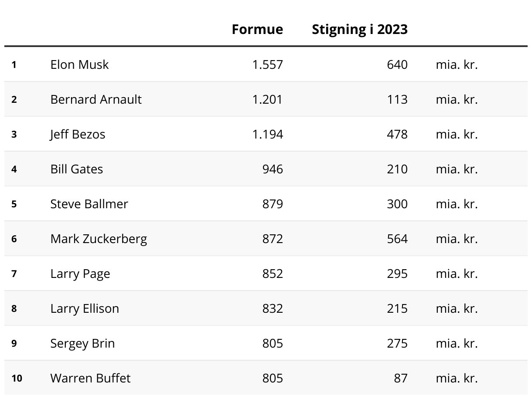
Task: Click the Warren Buffet name cell
Action: click(x=90, y=378)
